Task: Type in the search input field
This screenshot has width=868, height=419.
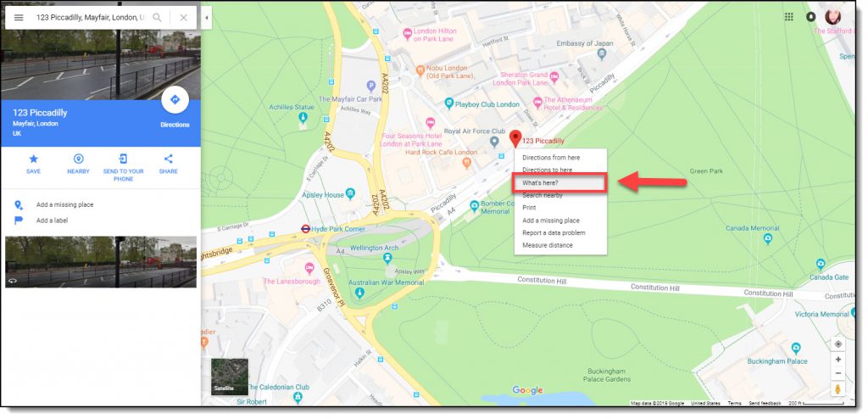Action: point(89,17)
